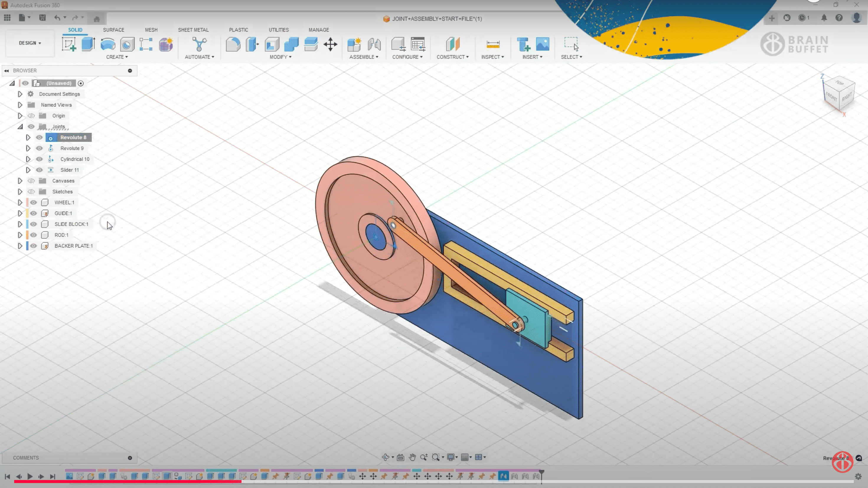Expand the ROD:1 component tree

(x=20, y=235)
